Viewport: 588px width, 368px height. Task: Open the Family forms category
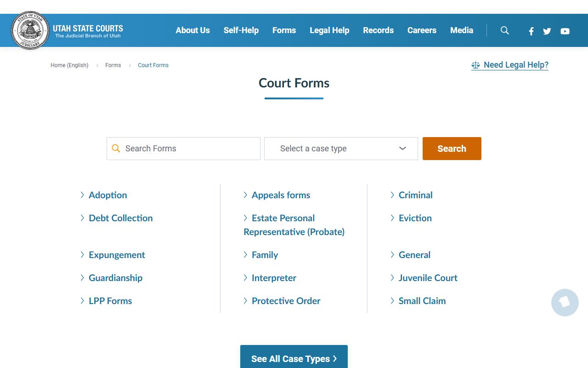point(265,255)
